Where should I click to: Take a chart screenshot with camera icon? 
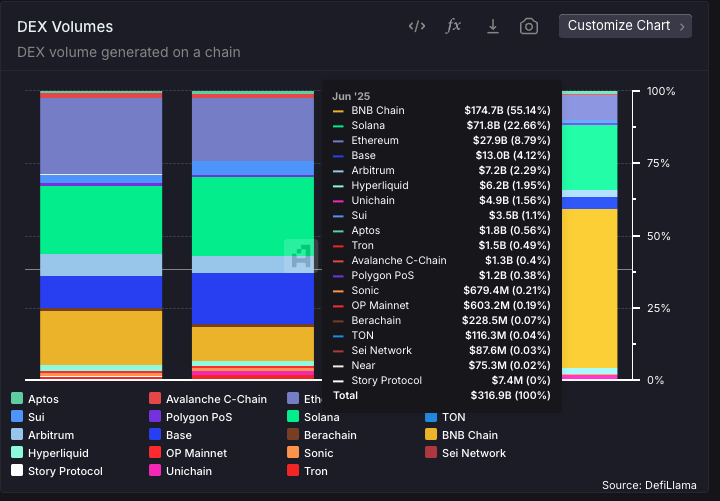529,26
